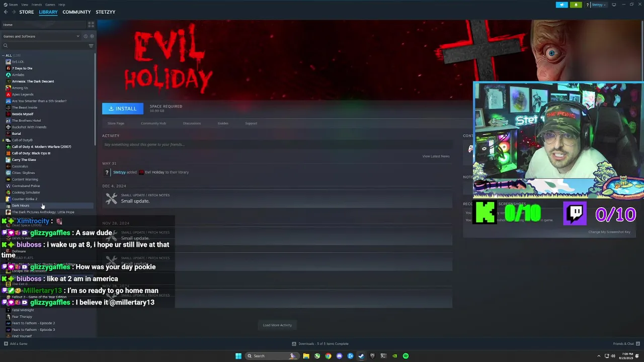644x362 pixels.
Task: Open the advanced filter options icon
Action: [91, 46]
